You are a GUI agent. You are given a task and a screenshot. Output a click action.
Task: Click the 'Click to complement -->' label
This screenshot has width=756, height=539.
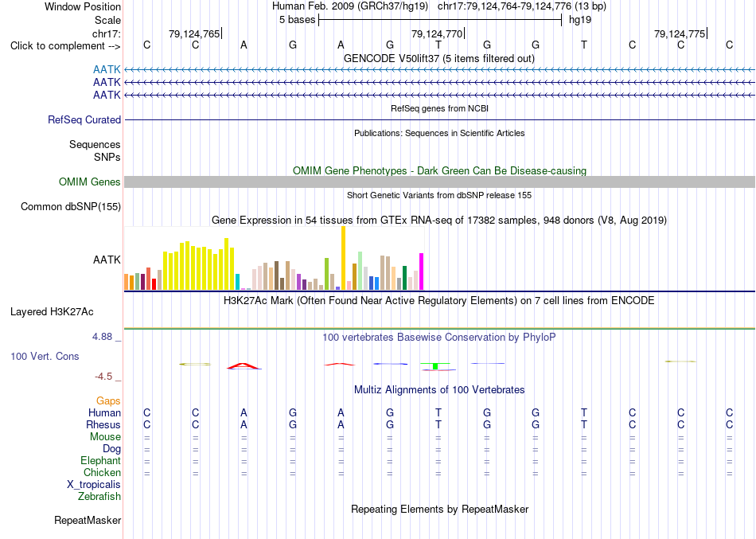pyautogui.click(x=65, y=46)
